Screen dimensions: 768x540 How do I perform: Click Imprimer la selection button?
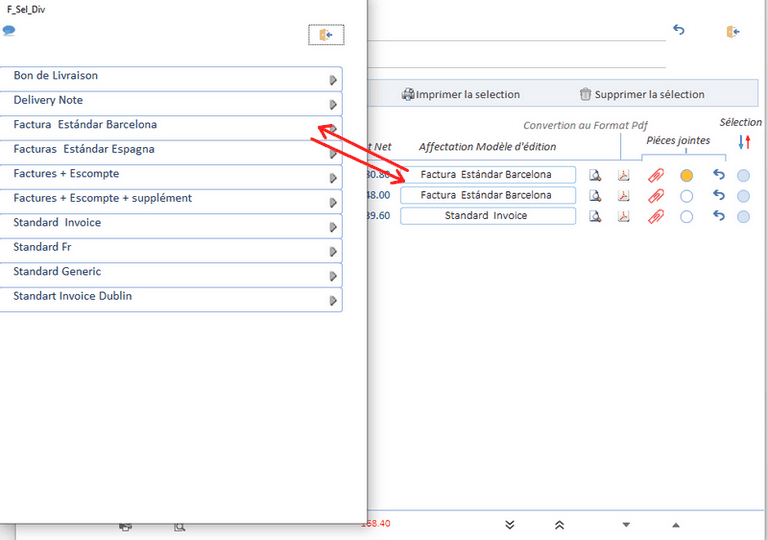[x=461, y=94]
